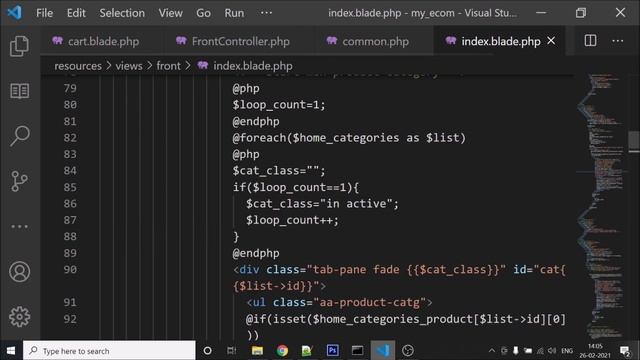The width and height of the screenshot is (640, 360).
Task: Show hidden system tray icons
Action: pyautogui.click(x=492, y=351)
